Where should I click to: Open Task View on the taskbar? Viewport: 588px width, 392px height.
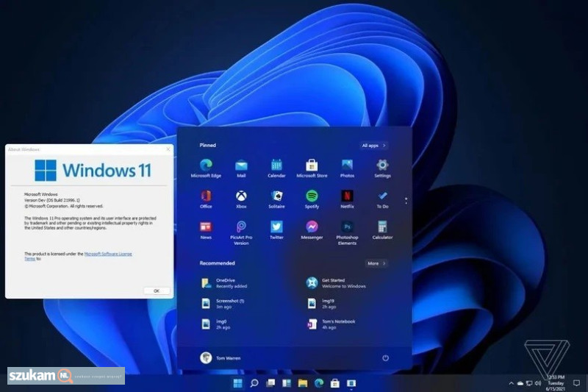[270, 383]
